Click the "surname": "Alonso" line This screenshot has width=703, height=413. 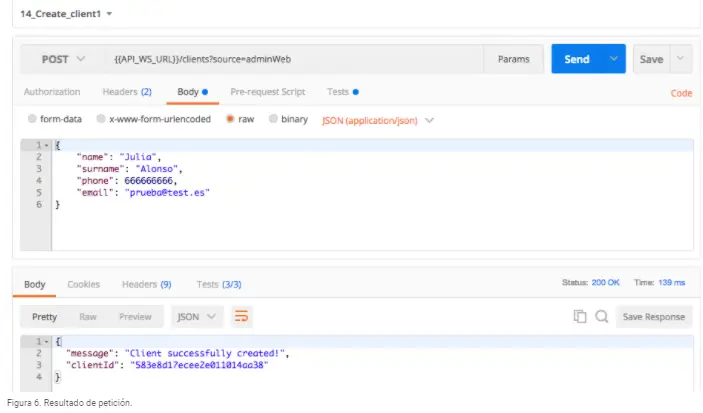click(130, 169)
